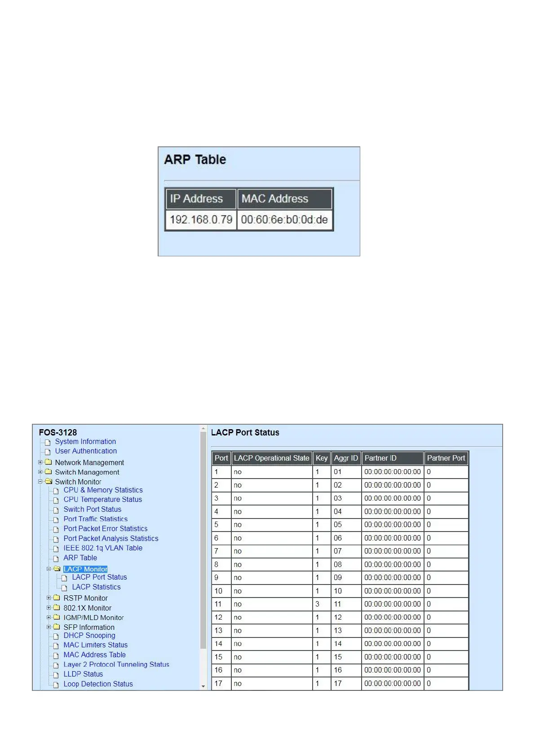Click Network Management folder icon
This screenshot has width=535, height=756.
pyautogui.click(x=48, y=462)
